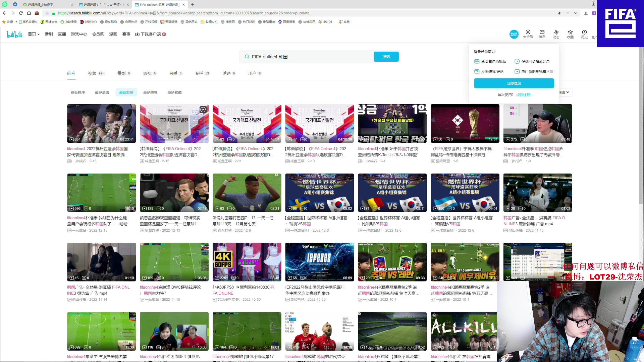Sort results by 最多弹幕
This screenshot has height=362, width=644.
[150, 92]
